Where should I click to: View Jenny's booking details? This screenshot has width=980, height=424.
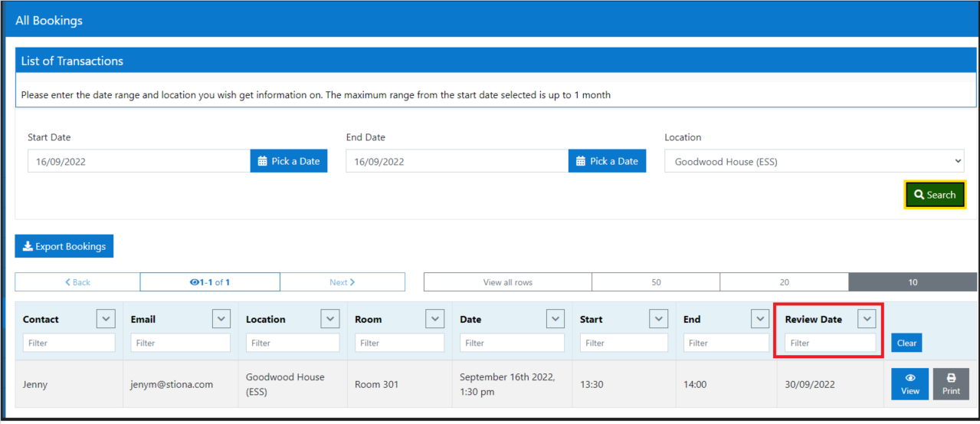[910, 383]
